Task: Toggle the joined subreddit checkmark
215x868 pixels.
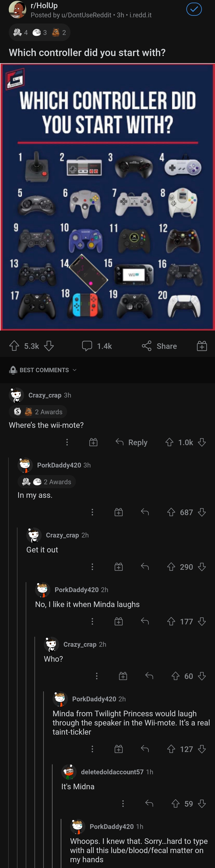Action: click(x=194, y=9)
